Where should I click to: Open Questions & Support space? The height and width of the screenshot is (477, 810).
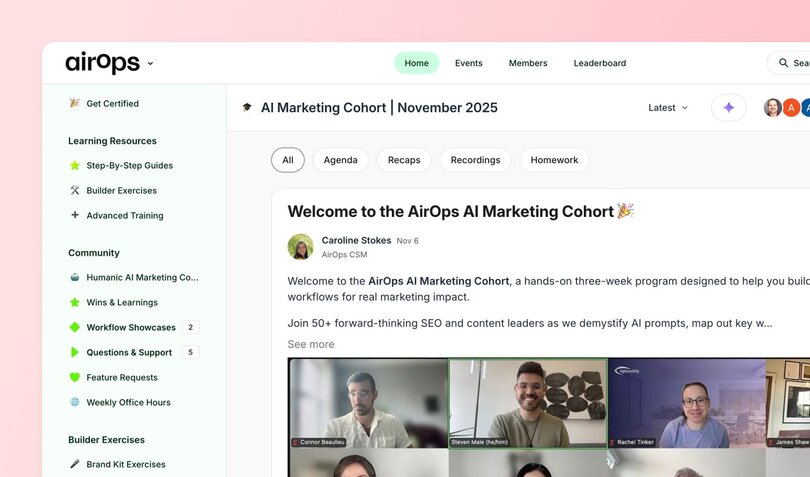129,352
